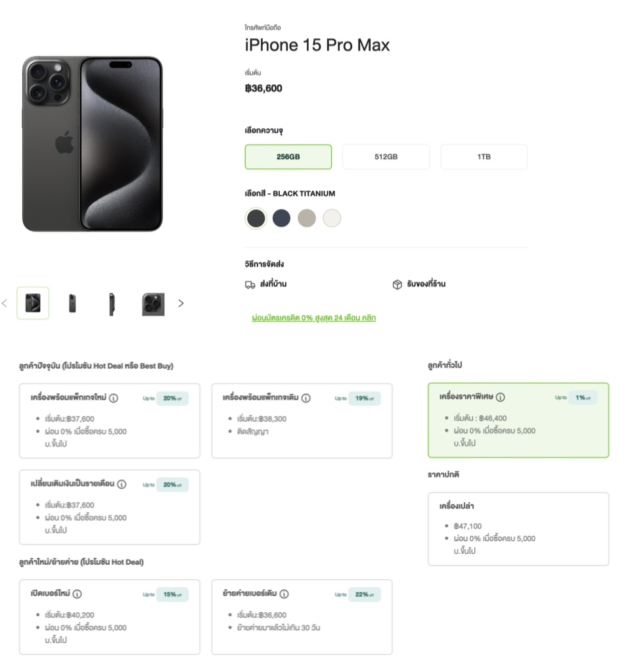Choose the เครื่องเปล่า regular price card
The height and width of the screenshot is (672, 636).
[518, 529]
